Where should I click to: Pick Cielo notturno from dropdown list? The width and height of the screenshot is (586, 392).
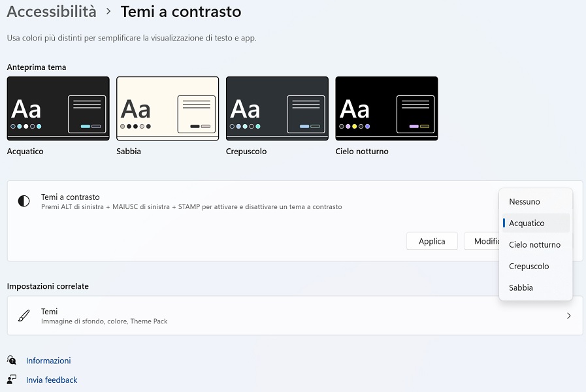pyautogui.click(x=534, y=245)
